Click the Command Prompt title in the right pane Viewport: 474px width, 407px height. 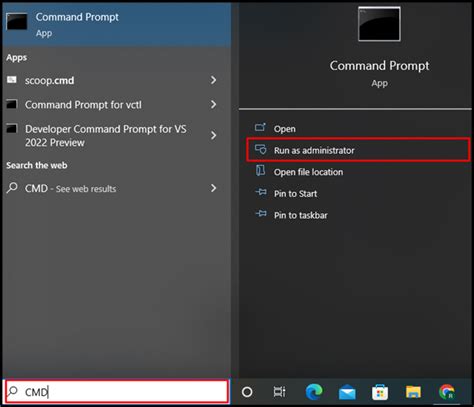coord(379,66)
